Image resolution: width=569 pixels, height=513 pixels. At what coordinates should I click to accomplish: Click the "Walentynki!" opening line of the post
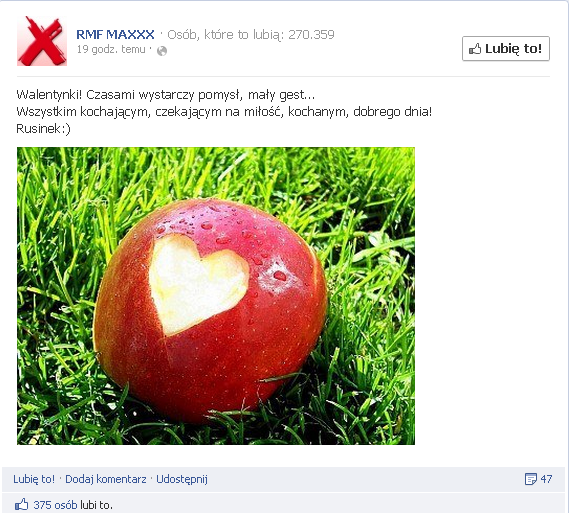click(x=166, y=95)
